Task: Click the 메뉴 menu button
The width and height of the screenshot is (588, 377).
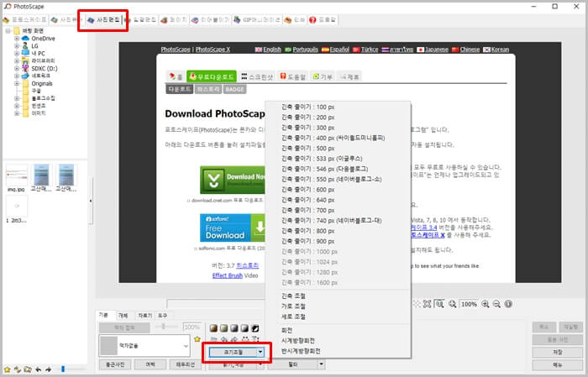Action: tap(558, 364)
